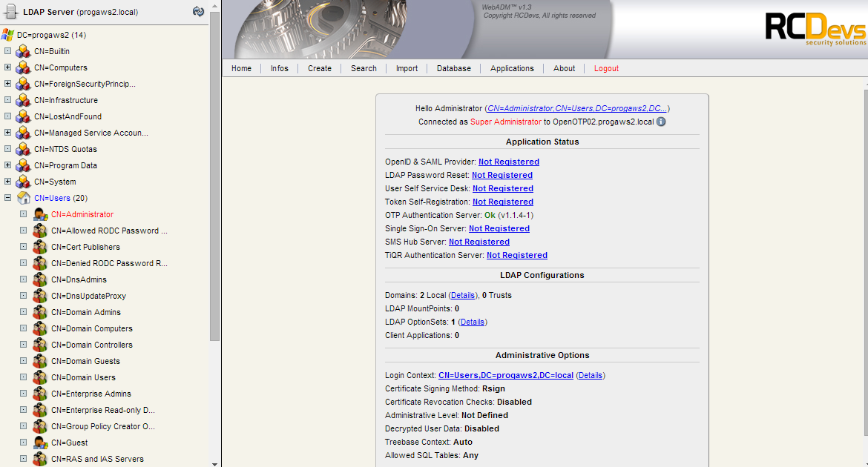Screen dimensions: 868x467
Task: Open Details link for Domains
Action: pos(463,296)
